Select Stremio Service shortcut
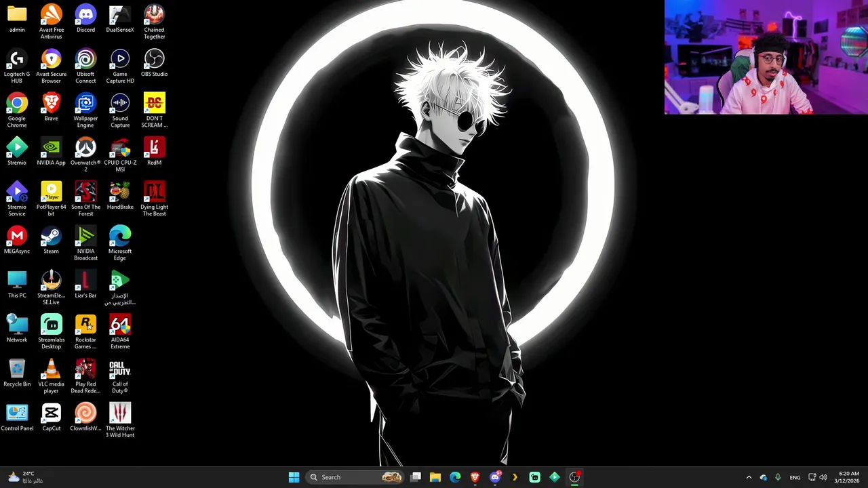The width and height of the screenshot is (868, 488). click(17, 199)
